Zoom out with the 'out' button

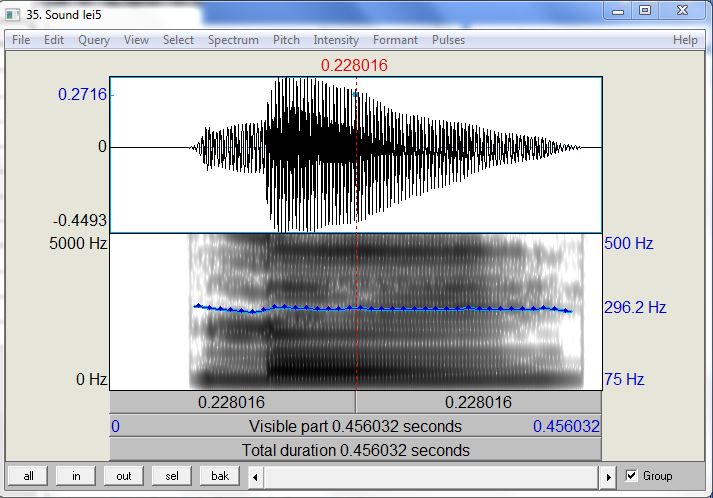click(124, 476)
